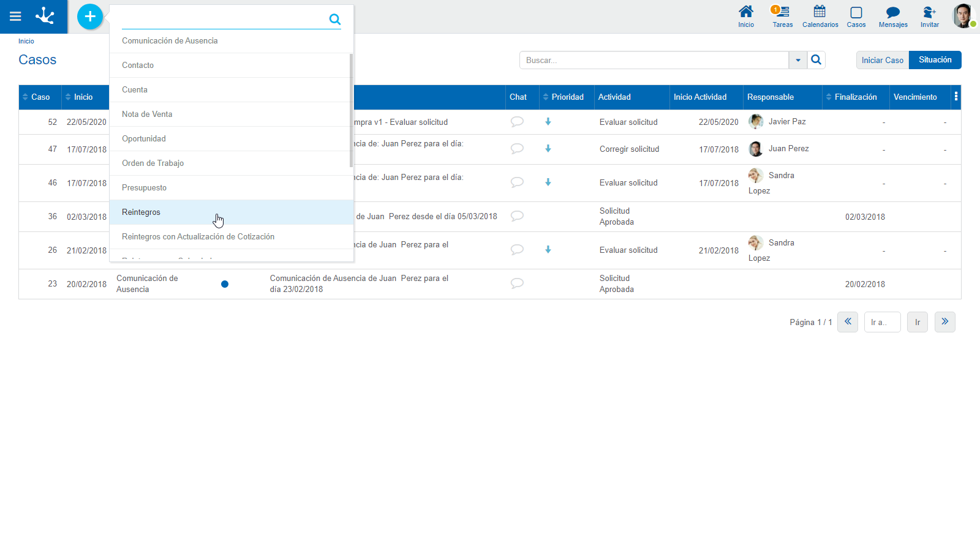Viewport: 980px width, 551px height.
Task: Sort table by Prioridad column
Action: pos(567,97)
